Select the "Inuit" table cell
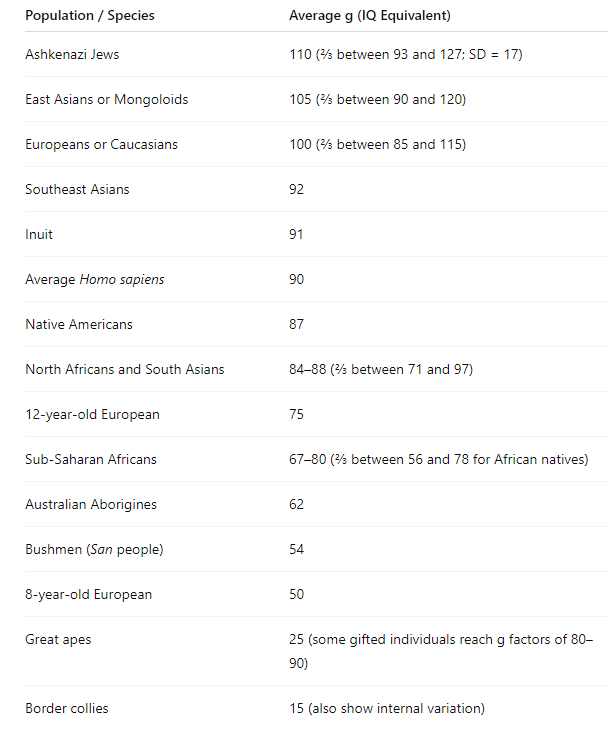The height and width of the screenshot is (735, 608). (x=39, y=234)
